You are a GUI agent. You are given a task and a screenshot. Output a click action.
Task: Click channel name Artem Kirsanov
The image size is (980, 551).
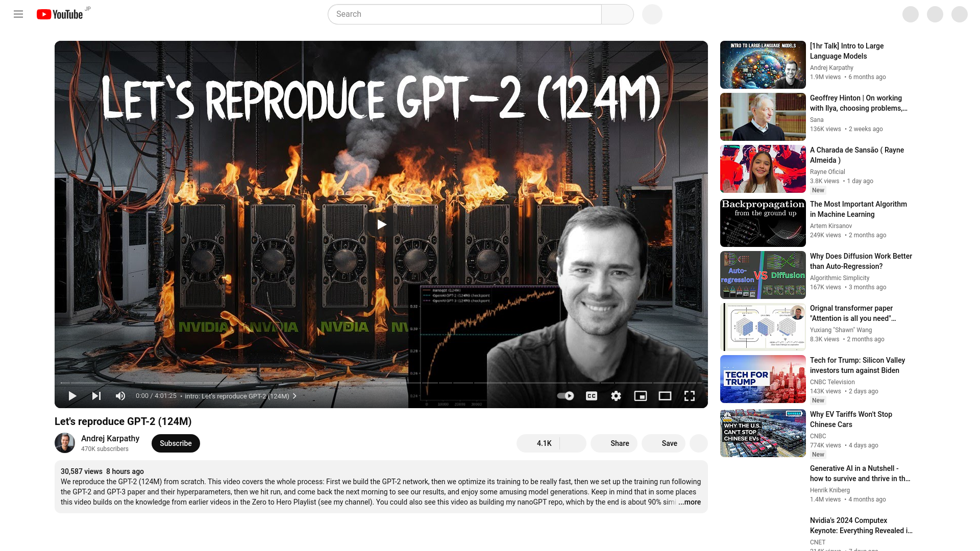pos(831,226)
